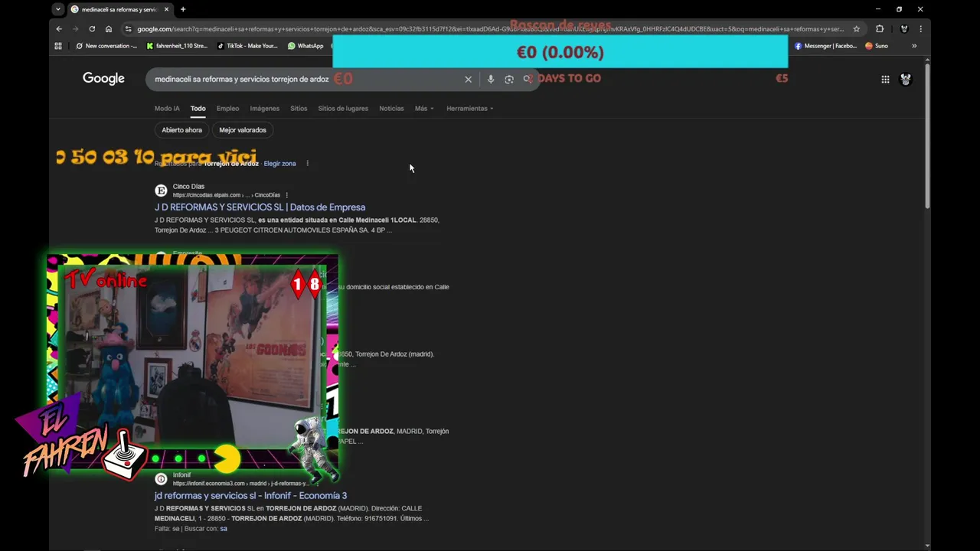The image size is (980, 551).
Task: Reload the current page
Action: point(92,29)
